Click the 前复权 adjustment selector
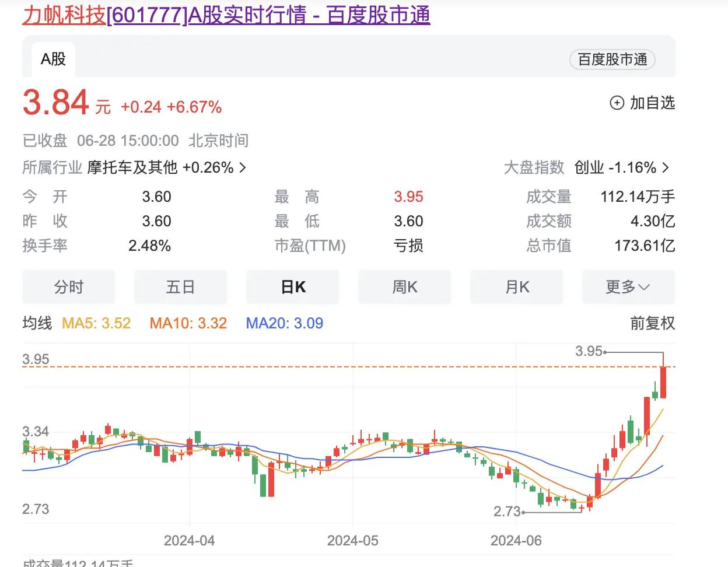The width and height of the screenshot is (728, 567). (652, 323)
